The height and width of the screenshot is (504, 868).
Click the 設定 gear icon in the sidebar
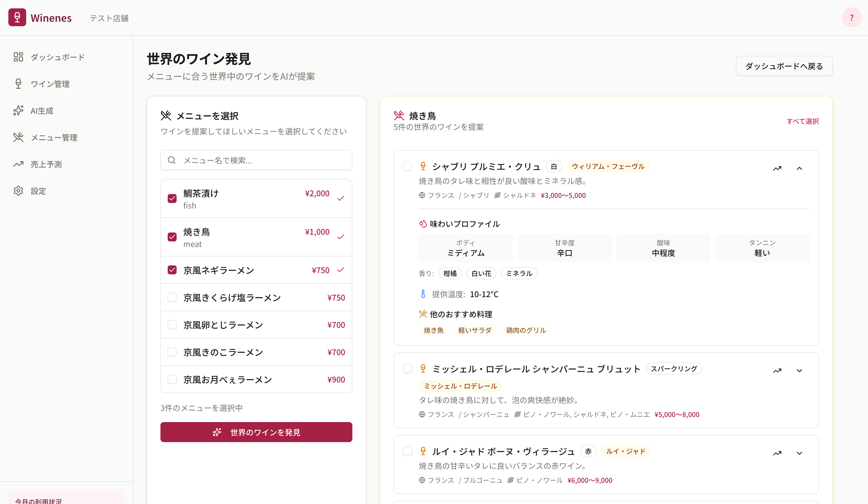(x=18, y=191)
